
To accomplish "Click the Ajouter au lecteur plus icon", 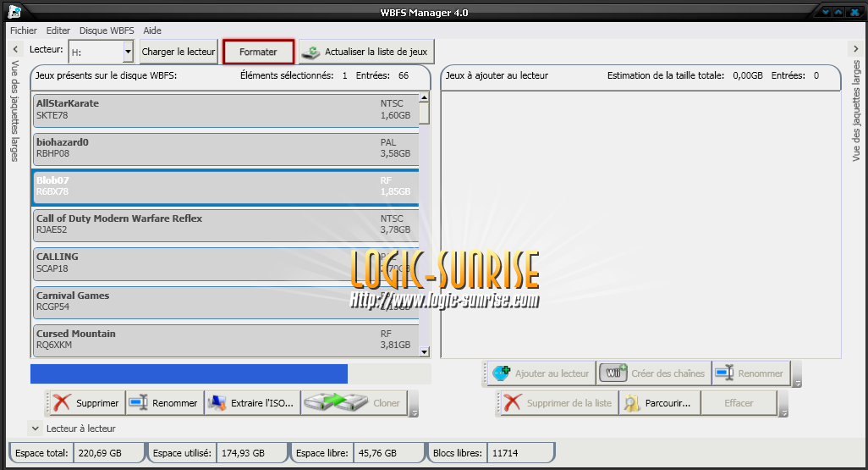I will [502, 373].
